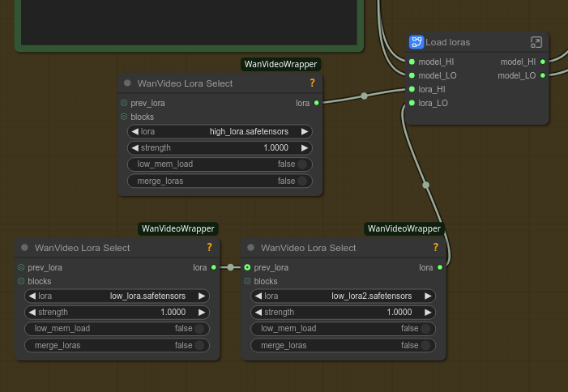Click model_LO input socket on Load loras
Image resolution: width=568 pixels, height=392 pixels.
(412, 75)
